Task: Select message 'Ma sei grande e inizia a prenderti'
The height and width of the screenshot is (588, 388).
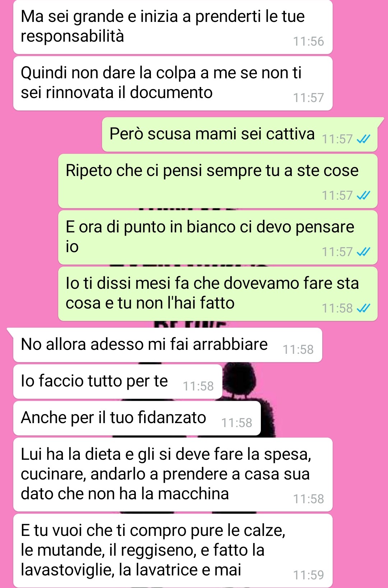Action: [x=173, y=27]
